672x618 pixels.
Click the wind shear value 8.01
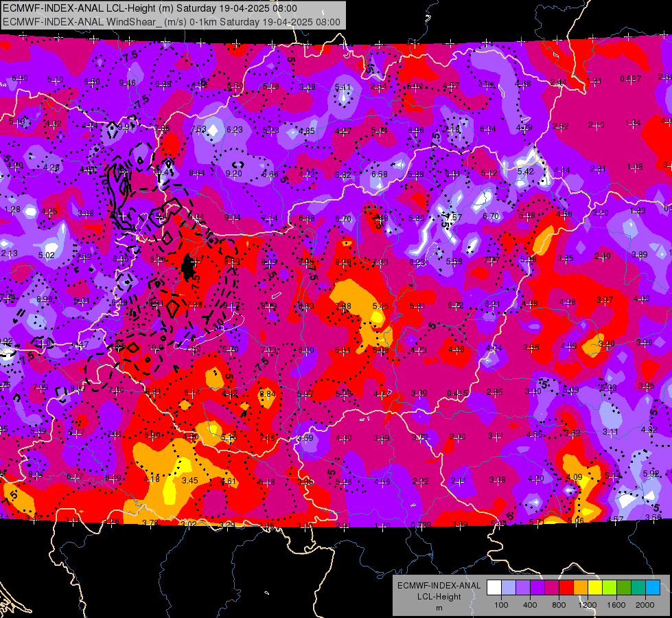[x=36, y=474]
